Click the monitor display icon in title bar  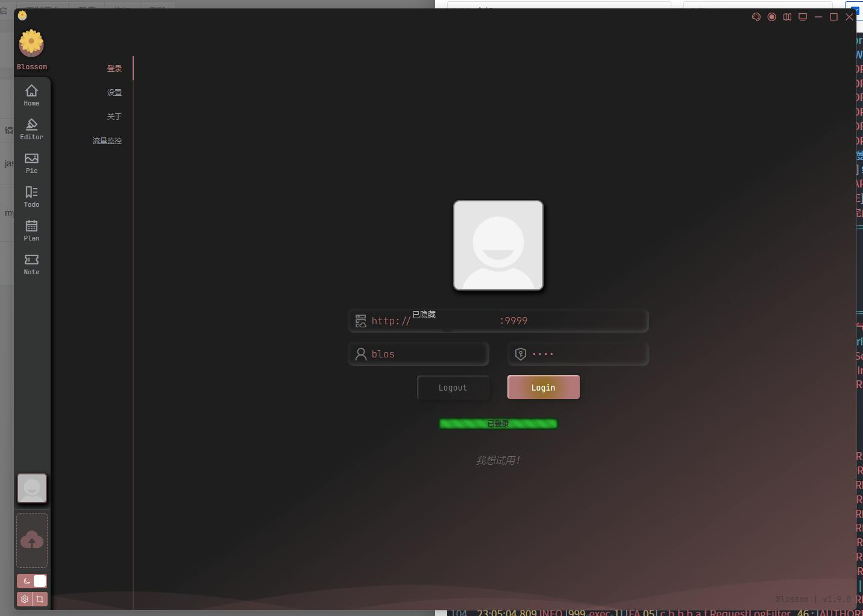(803, 17)
